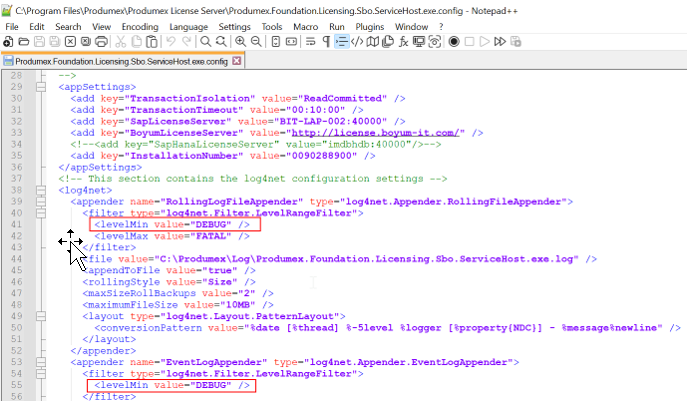
Task: Open the Folder as Workspace panel
Action: pyautogui.click(x=419, y=42)
